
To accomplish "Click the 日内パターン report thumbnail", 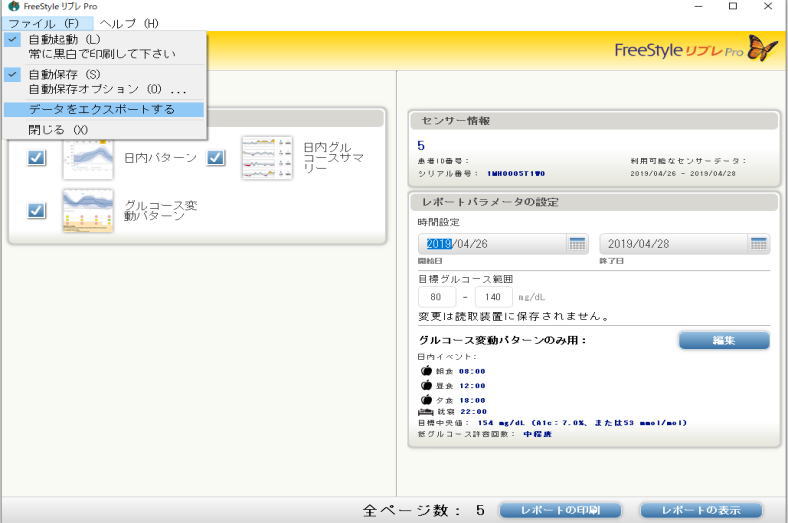I will tap(88, 158).
